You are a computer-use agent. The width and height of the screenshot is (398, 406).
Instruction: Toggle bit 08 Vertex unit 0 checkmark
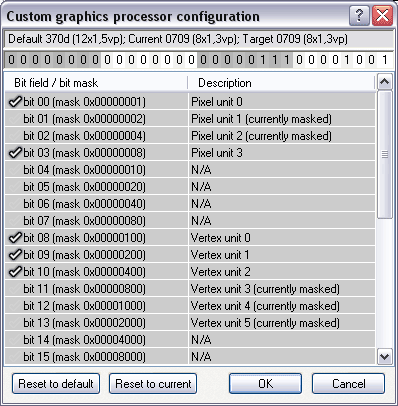(x=15, y=238)
